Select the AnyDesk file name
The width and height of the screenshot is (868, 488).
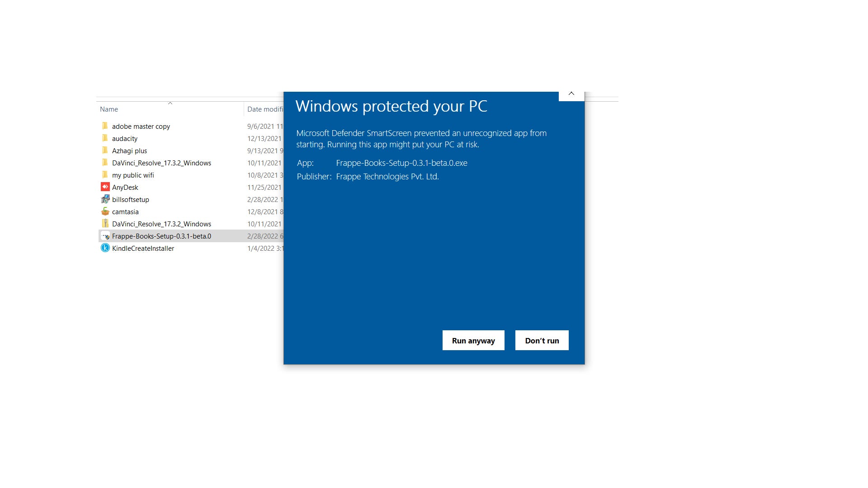click(125, 188)
